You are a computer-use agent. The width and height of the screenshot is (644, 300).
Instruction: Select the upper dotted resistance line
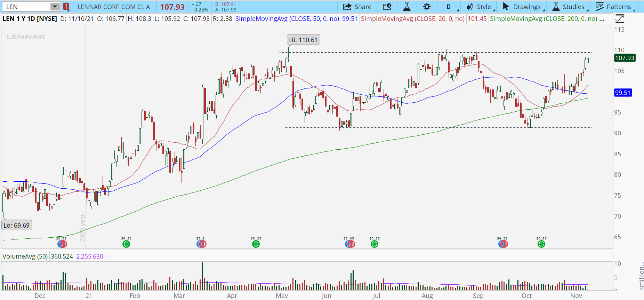point(435,53)
